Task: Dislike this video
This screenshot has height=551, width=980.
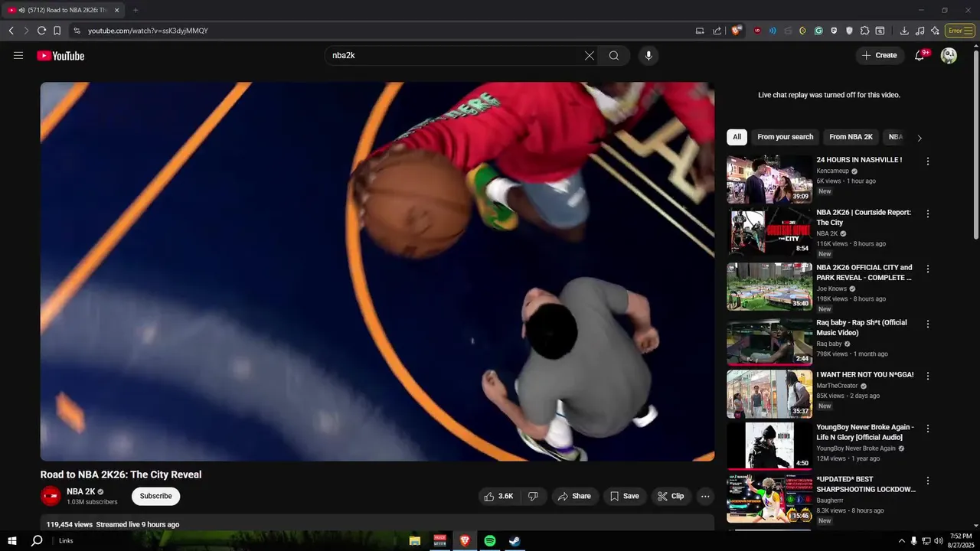Action: [x=533, y=496]
